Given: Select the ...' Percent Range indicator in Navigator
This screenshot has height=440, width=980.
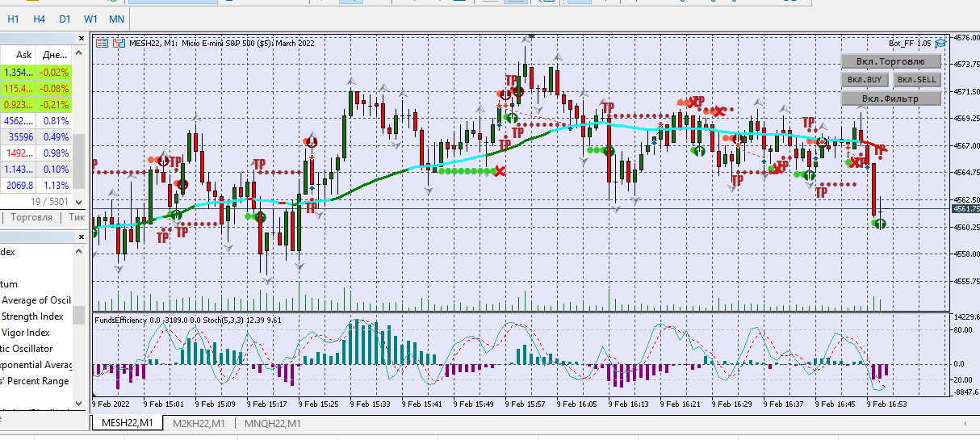Looking at the screenshot, I should tap(35, 381).
